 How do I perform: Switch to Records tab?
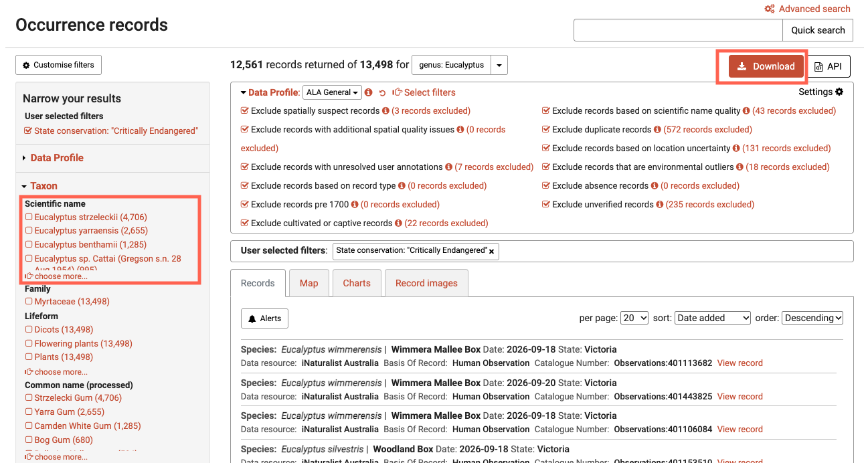(258, 283)
